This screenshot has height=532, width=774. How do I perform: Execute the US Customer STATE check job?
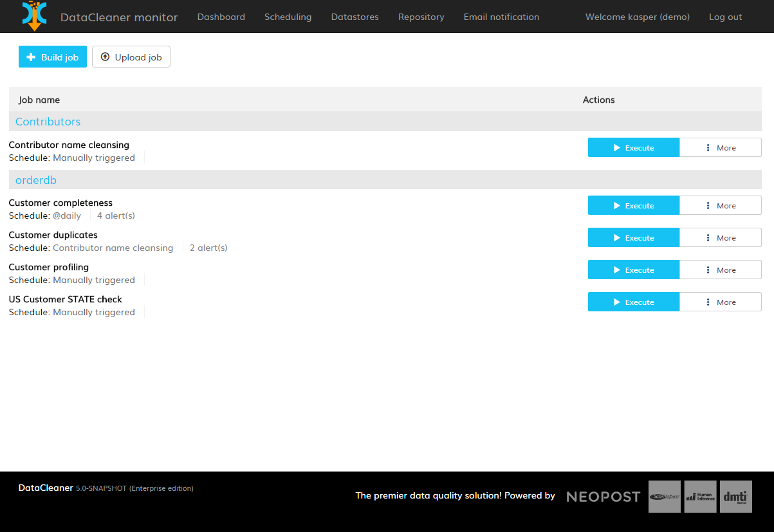pyautogui.click(x=634, y=302)
